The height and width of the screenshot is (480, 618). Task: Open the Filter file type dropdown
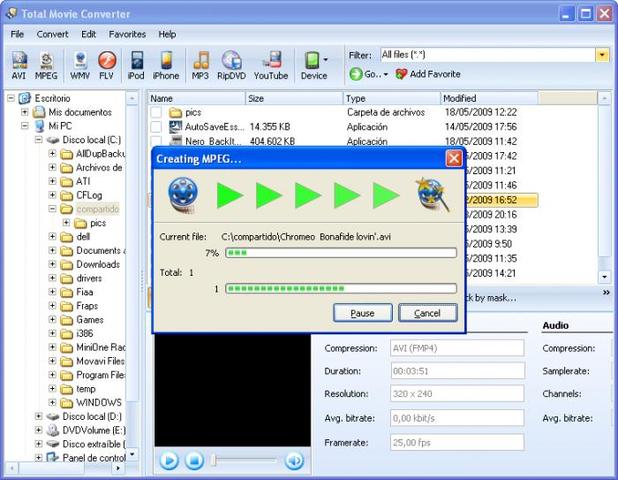coord(602,55)
